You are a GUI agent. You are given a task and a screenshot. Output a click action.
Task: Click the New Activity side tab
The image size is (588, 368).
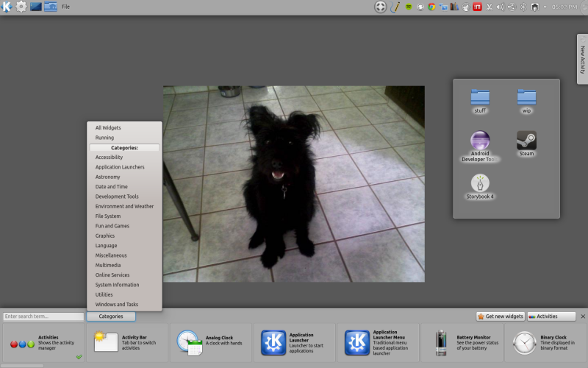582,59
